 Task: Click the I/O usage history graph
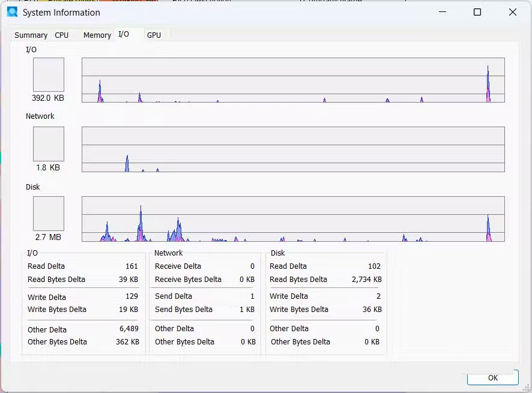click(x=292, y=80)
